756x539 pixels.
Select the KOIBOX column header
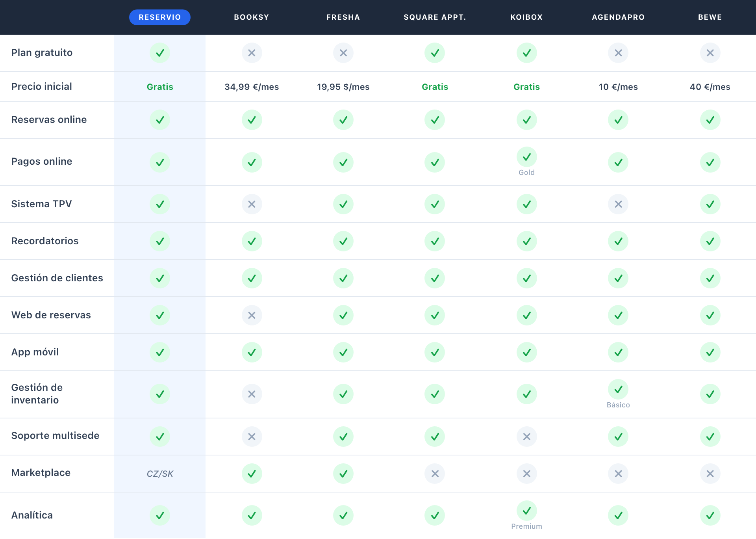pyautogui.click(x=526, y=17)
